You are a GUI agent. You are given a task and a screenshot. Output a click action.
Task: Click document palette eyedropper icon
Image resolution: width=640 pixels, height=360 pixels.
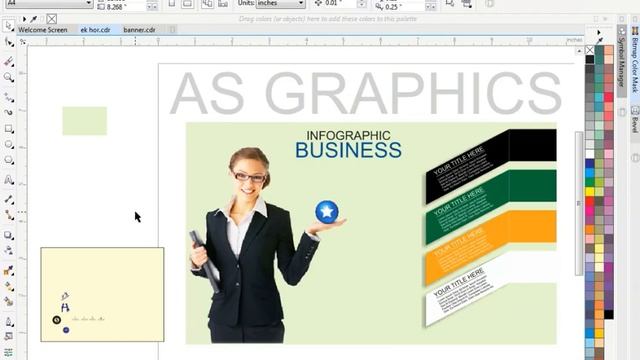click(33, 19)
